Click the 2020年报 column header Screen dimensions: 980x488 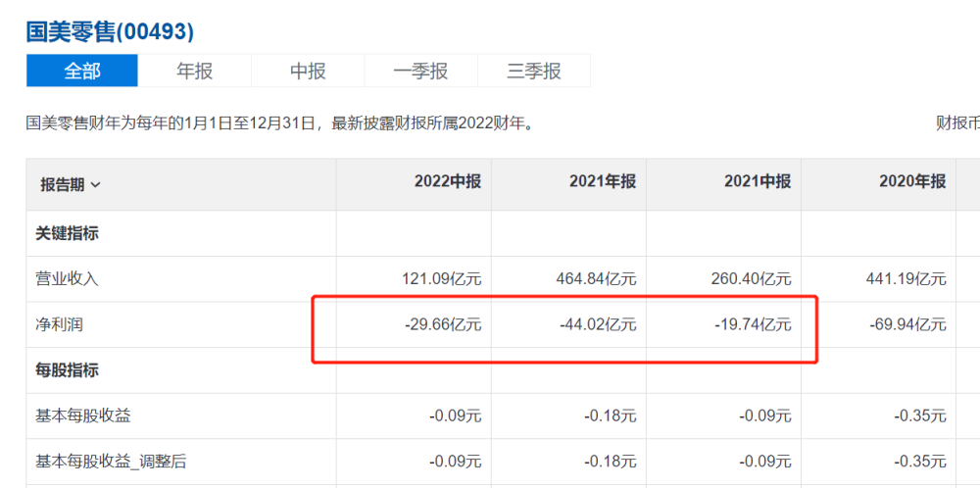pyautogui.click(x=912, y=182)
